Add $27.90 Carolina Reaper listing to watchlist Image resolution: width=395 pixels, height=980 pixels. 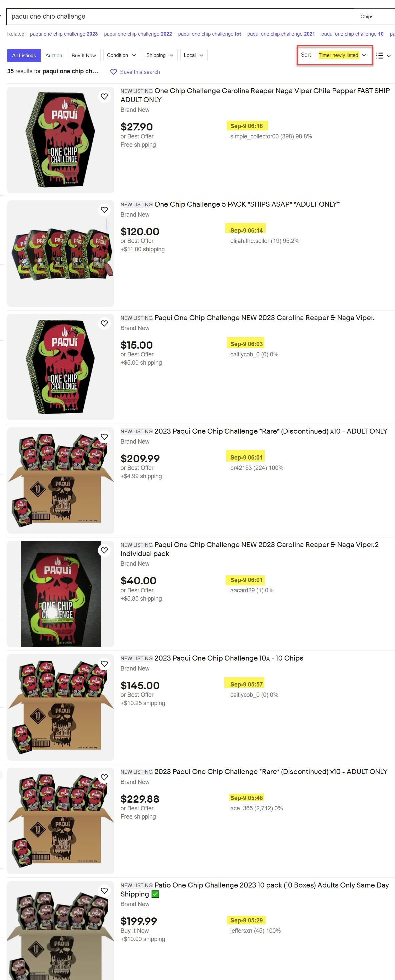(104, 97)
